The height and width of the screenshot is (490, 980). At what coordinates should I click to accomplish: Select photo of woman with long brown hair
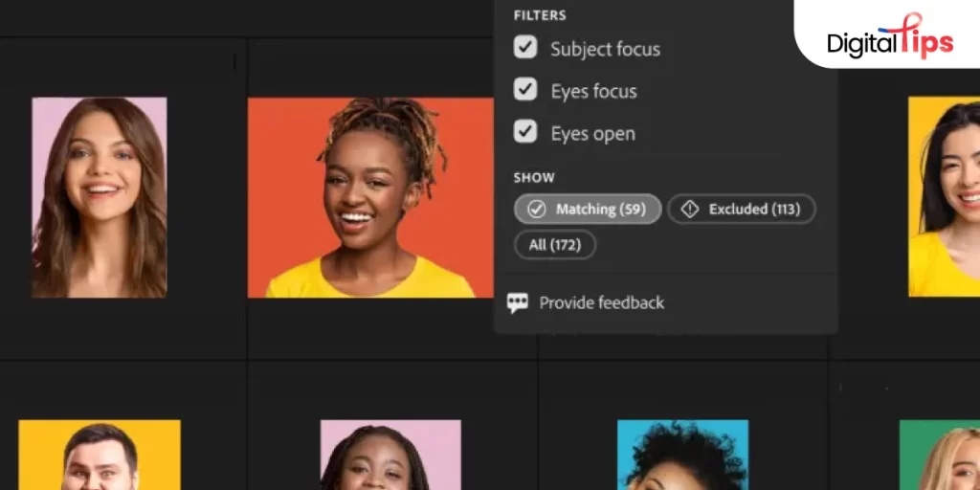coord(100,197)
